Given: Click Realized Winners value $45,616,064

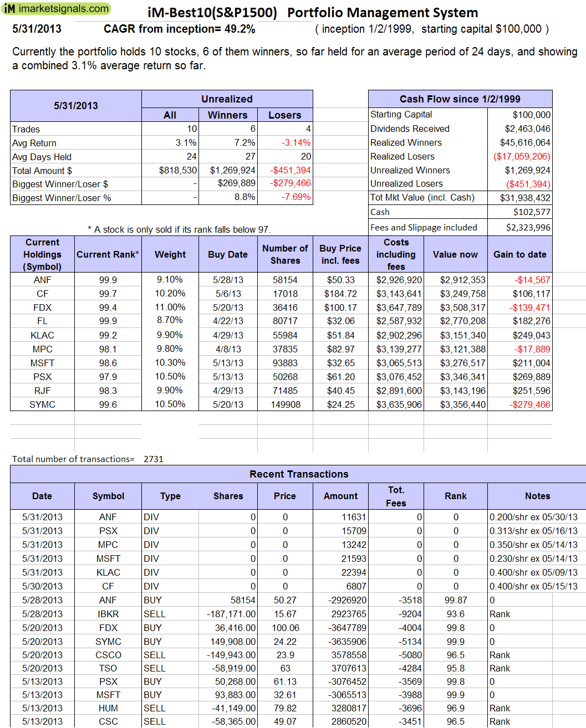Looking at the screenshot, I should tap(525, 142).
